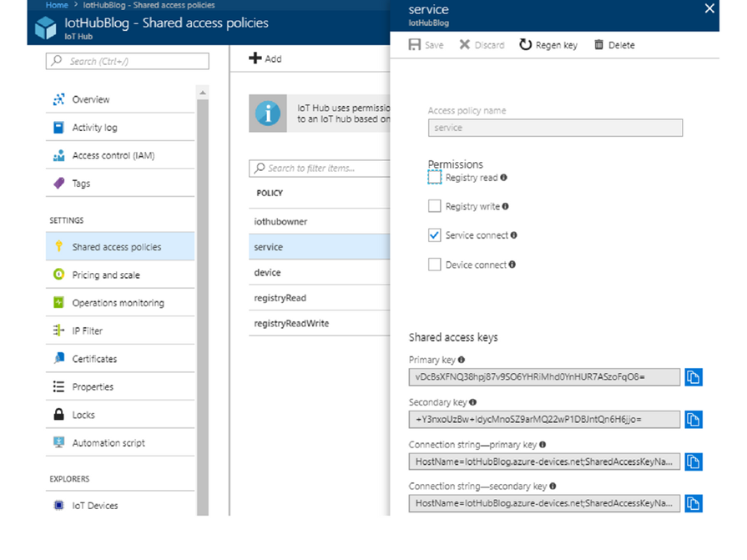This screenshot has height=560, width=747.
Task: Open Operations monitoring menu item
Action: [x=120, y=303]
